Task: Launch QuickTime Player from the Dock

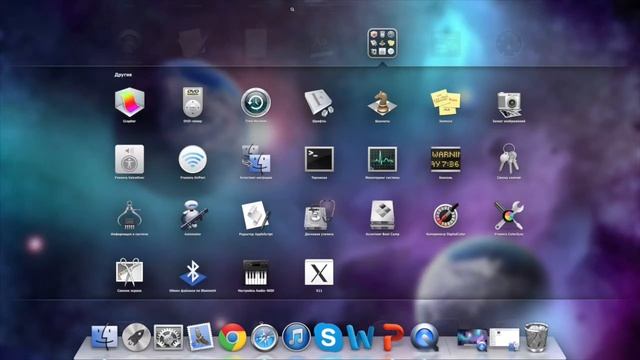Action: 424,337
